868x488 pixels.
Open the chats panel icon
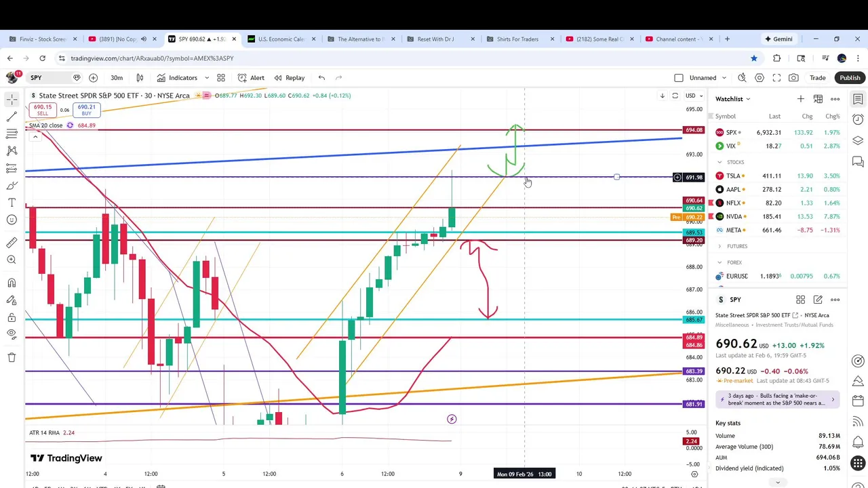858,161
